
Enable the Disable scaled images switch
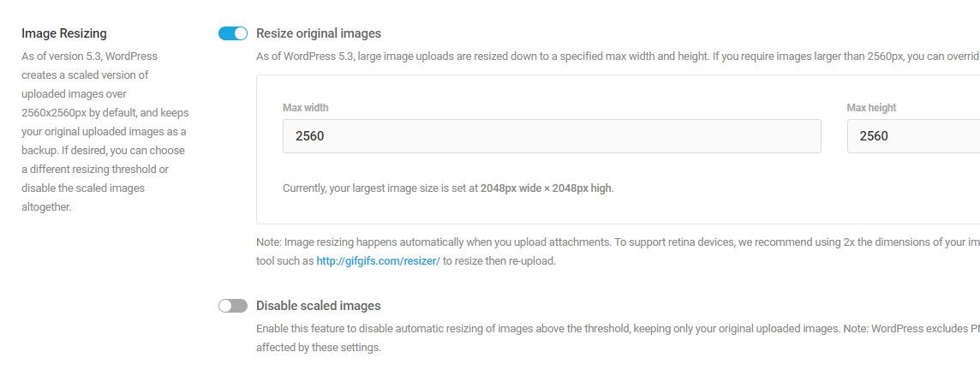233,306
